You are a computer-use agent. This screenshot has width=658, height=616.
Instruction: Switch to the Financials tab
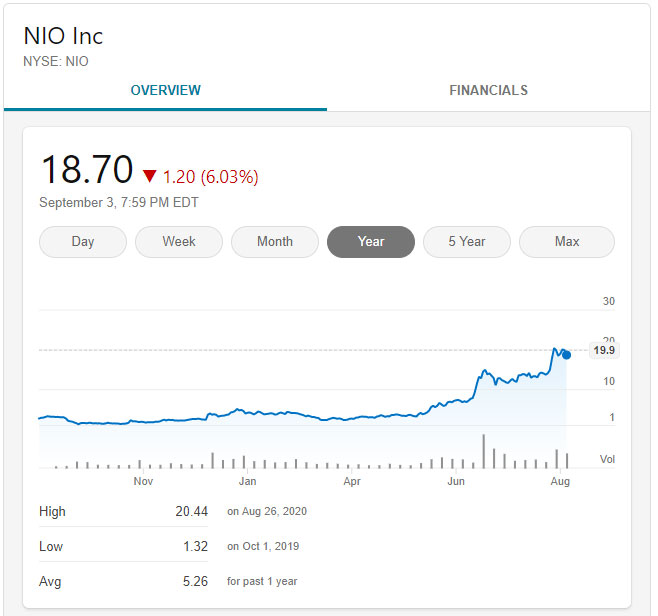pyautogui.click(x=488, y=90)
